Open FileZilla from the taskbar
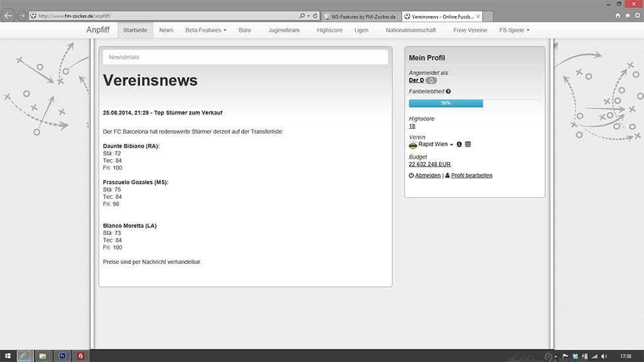 click(x=80, y=355)
